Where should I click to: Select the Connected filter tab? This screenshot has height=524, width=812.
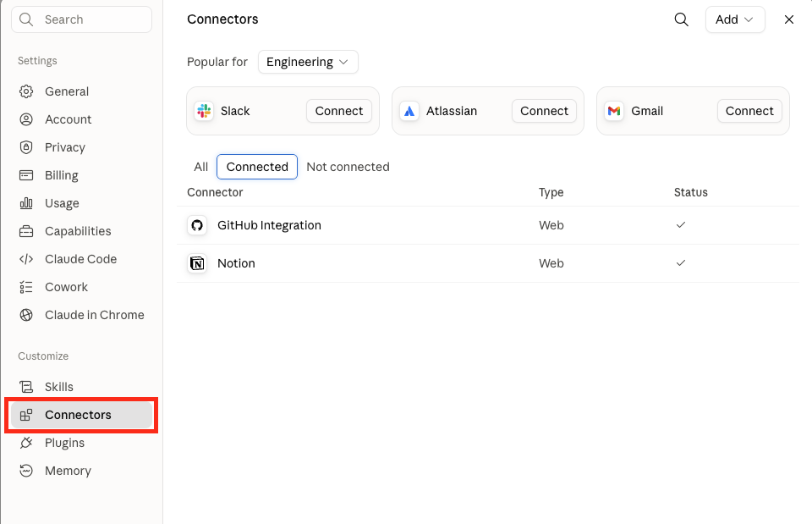pyautogui.click(x=257, y=167)
